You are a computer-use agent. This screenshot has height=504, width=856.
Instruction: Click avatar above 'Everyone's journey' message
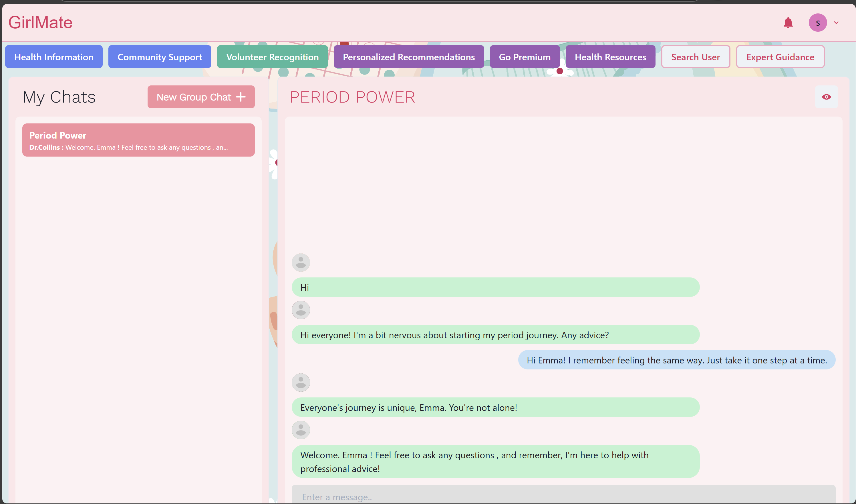(301, 382)
